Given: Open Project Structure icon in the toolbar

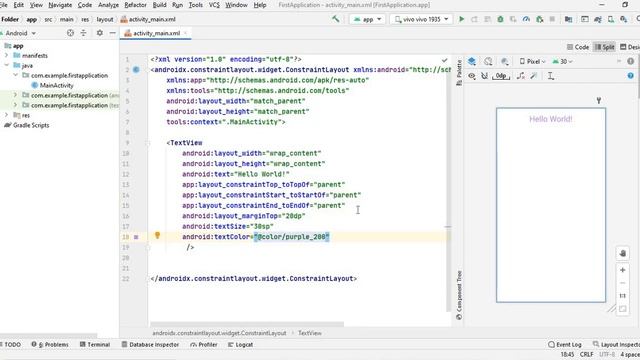Looking at the screenshot, I should (568, 19).
